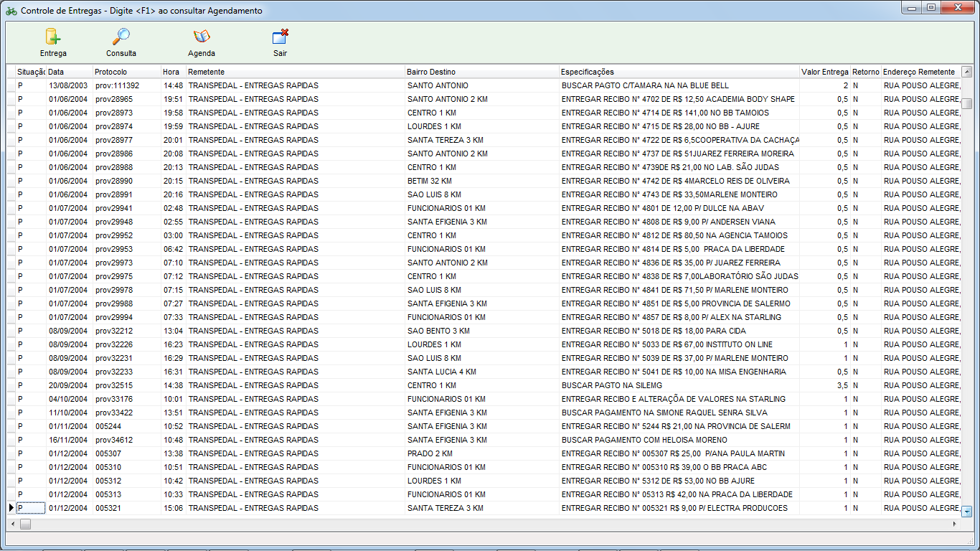
Task: Click protocol prov29994 cell
Action: [127, 317]
